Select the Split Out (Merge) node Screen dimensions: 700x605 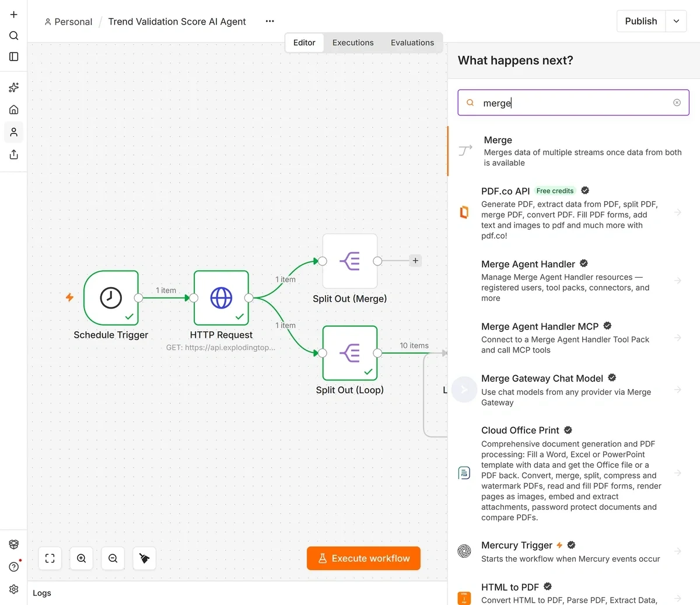[350, 261]
